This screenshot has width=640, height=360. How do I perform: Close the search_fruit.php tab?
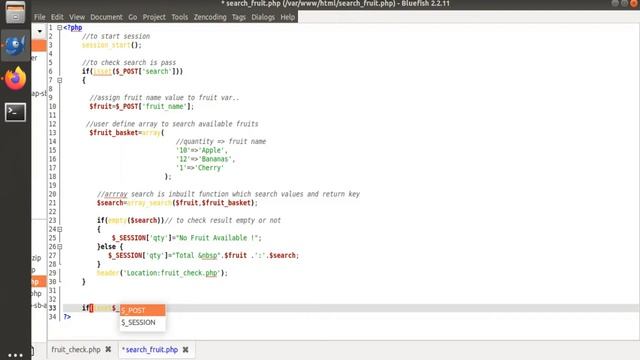(185, 350)
